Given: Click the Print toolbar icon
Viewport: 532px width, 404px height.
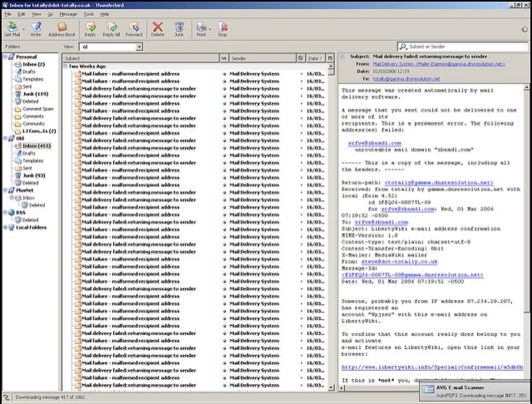Looking at the screenshot, I should pos(201,29).
